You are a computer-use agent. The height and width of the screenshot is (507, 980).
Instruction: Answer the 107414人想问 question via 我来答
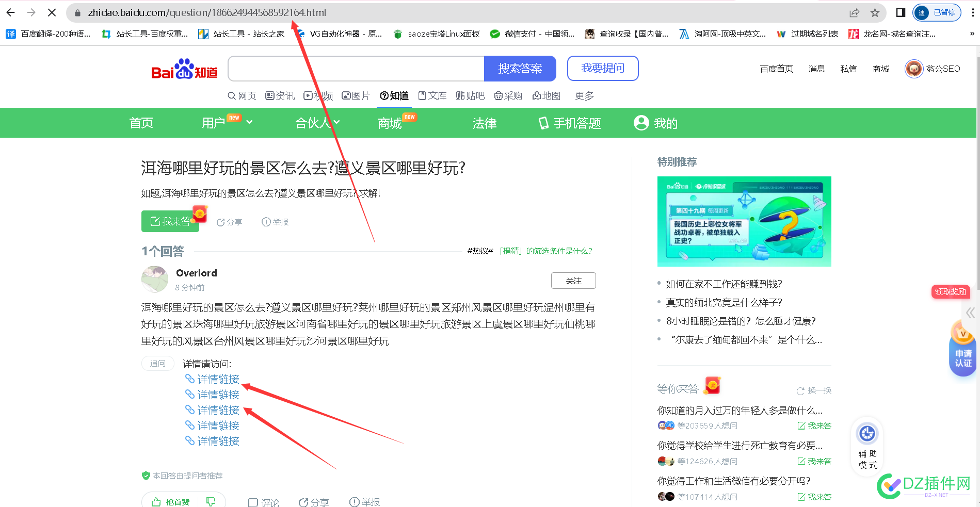pos(814,497)
